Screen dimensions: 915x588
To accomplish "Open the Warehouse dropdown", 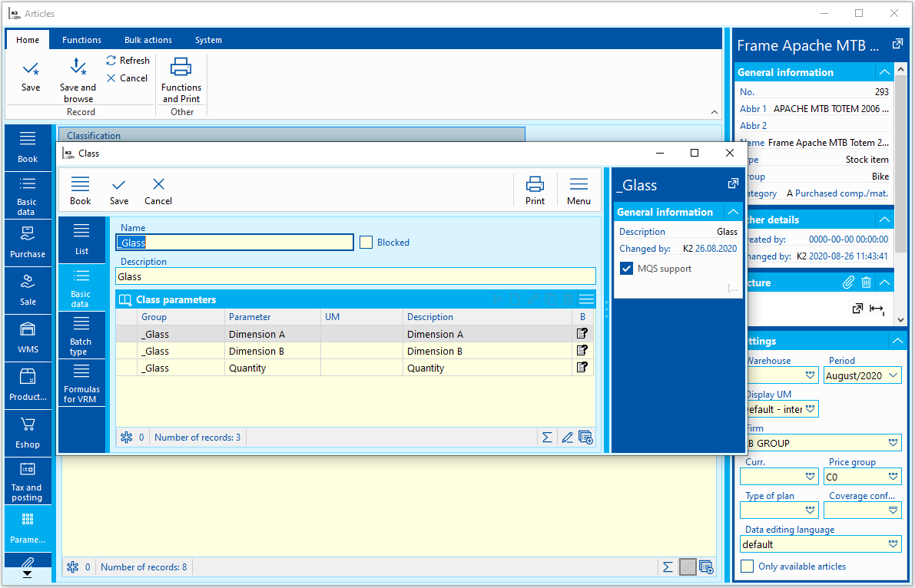I will pos(810,375).
